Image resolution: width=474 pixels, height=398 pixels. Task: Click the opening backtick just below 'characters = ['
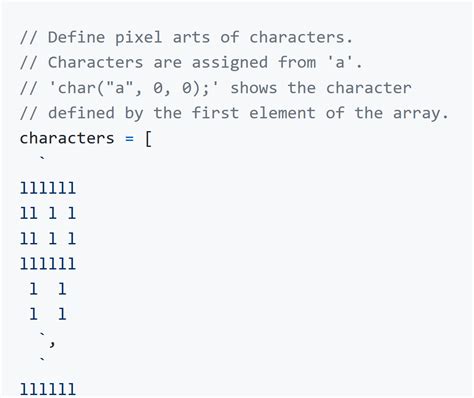pos(42,158)
